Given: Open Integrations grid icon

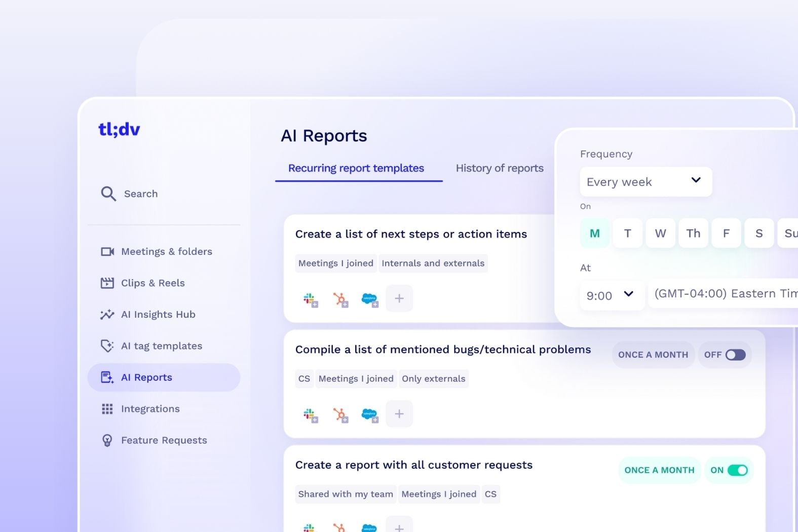Looking at the screenshot, I should [x=107, y=409].
